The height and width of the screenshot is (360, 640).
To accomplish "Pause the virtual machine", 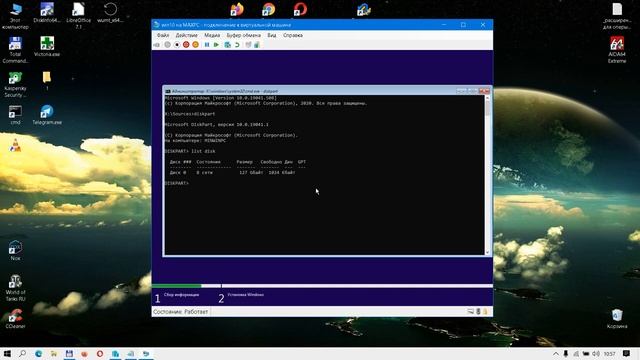I will point(207,45).
